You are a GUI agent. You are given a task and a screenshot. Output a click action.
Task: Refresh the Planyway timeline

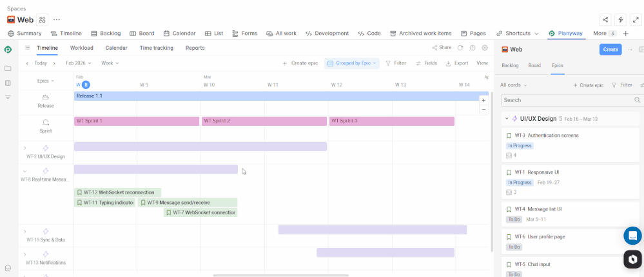click(460, 48)
